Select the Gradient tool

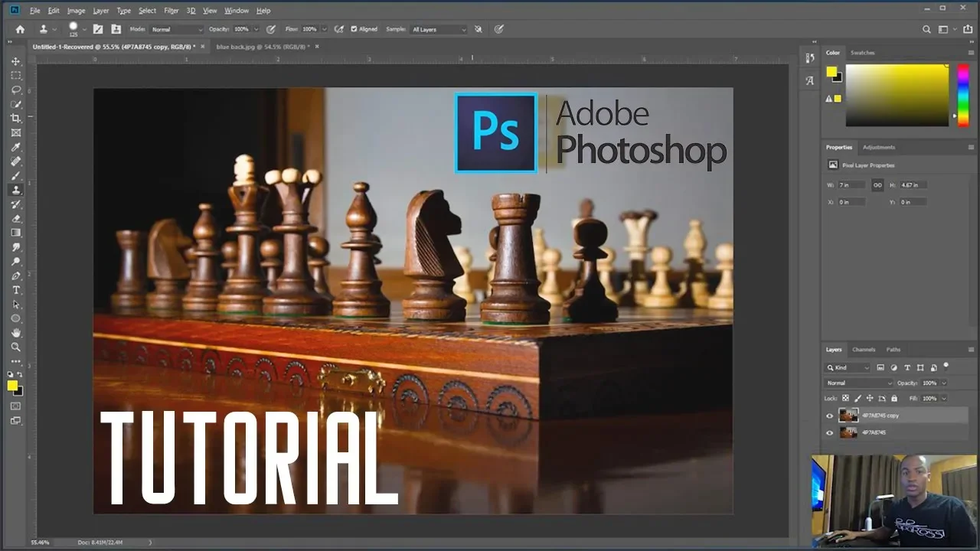click(x=15, y=233)
